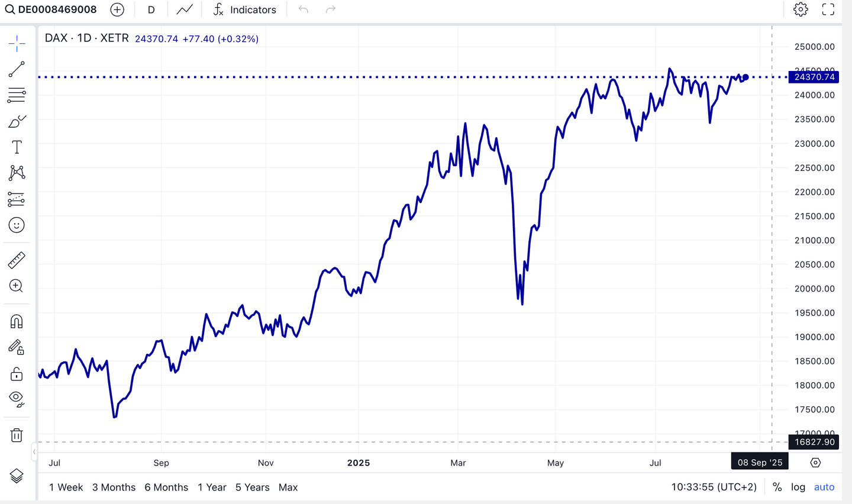Screen dimensions: 852x504
Task: Select the Crosshair cursor tool
Action: (16, 43)
